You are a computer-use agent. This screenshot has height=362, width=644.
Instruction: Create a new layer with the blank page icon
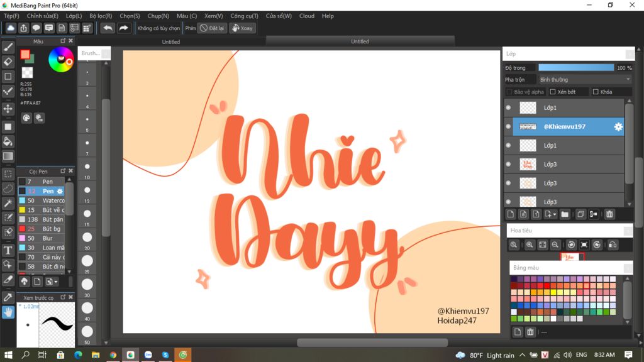click(511, 214)
